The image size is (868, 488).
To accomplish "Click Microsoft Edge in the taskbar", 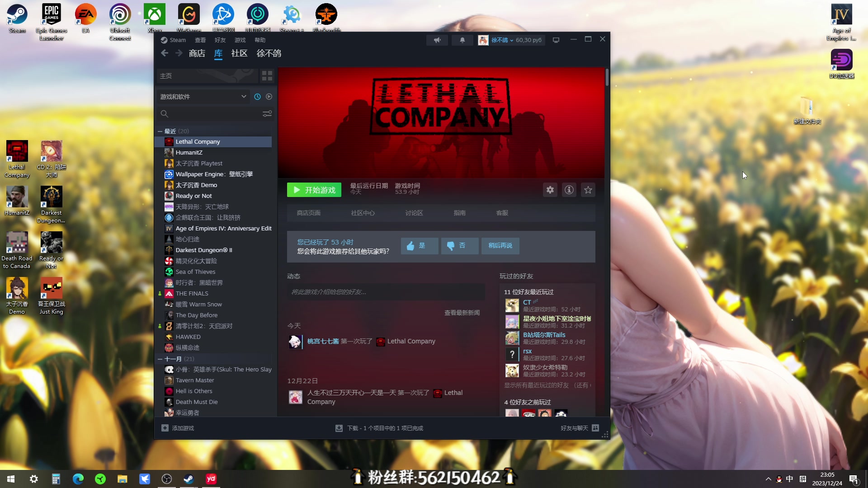I will coord(78,479).
